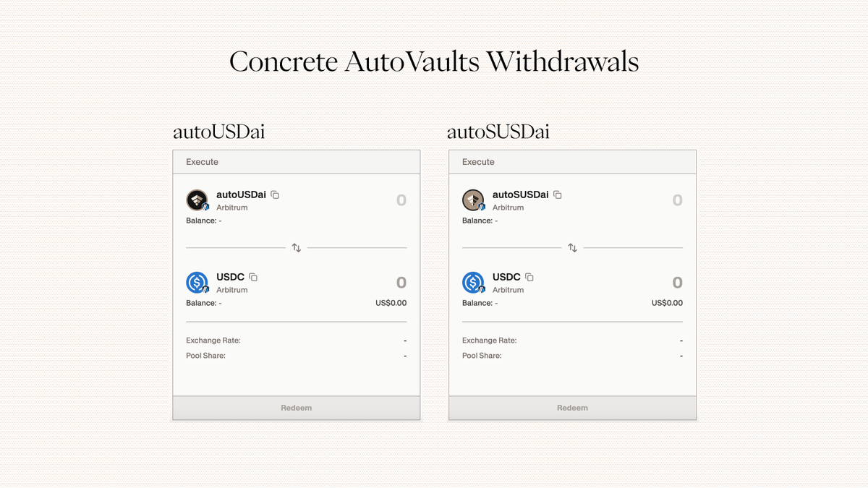Copy USDC address in right panel
This screenshot has height=488, width=868.
[x=529, y=278]
